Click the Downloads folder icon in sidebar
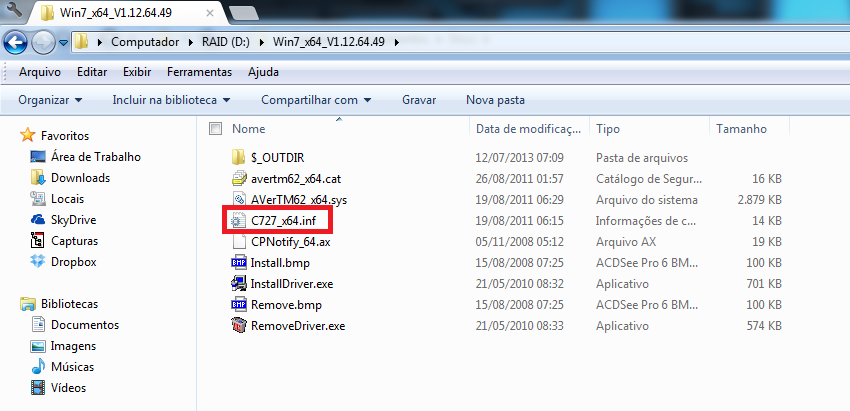This screenshot has width=850, height=411. pyautogui.click(x=38, y=177)
